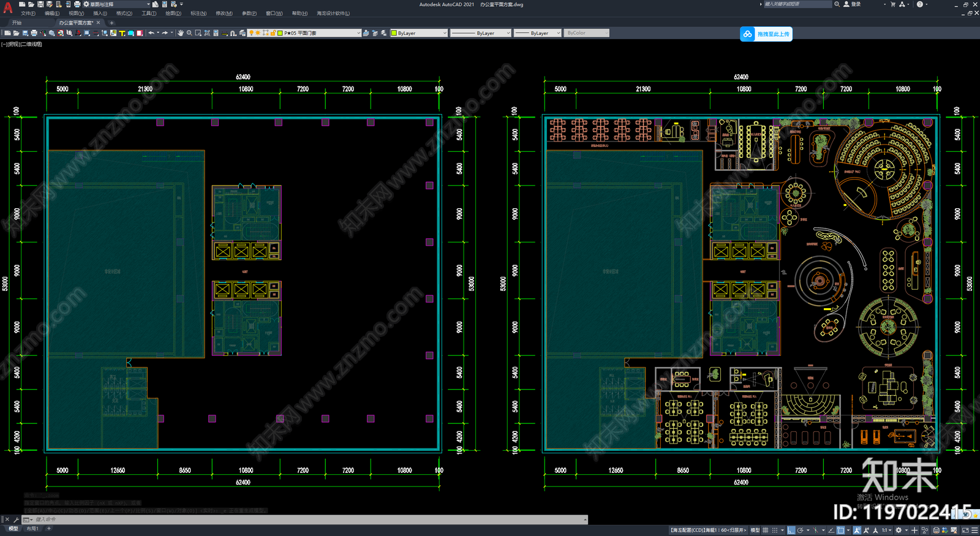980x536 pixels.
Task: Open the ByLayer linetype dropdown
Action: [x=480, y=33]
